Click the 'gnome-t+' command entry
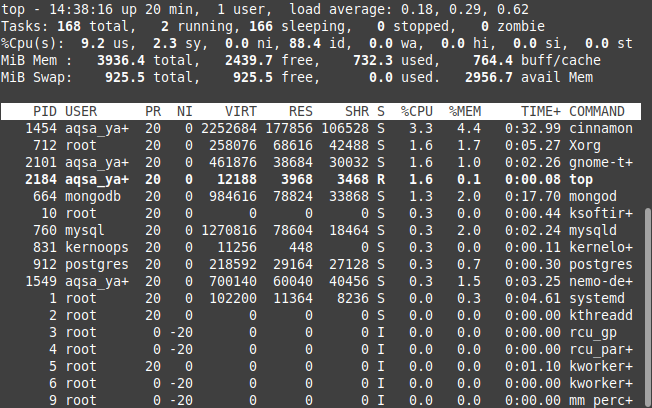 pyautogui.click(x=601, y=163)
